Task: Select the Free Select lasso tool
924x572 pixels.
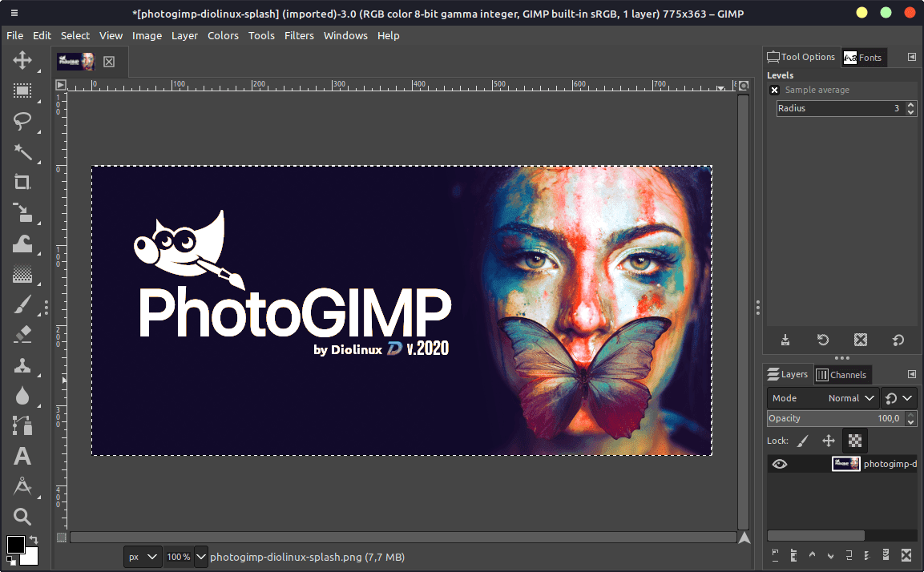Action: 22,121
